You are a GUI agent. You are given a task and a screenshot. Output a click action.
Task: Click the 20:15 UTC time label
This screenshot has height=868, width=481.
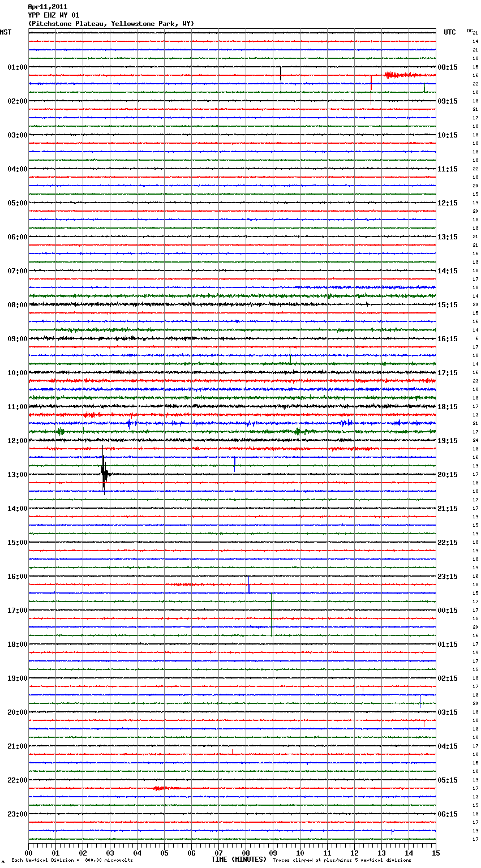[448, 475]
